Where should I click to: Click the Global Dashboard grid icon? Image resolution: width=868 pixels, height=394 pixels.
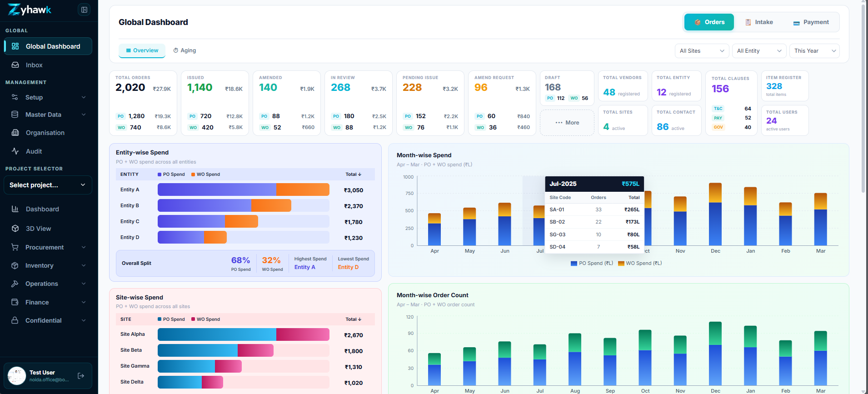[x=15, y=46]
